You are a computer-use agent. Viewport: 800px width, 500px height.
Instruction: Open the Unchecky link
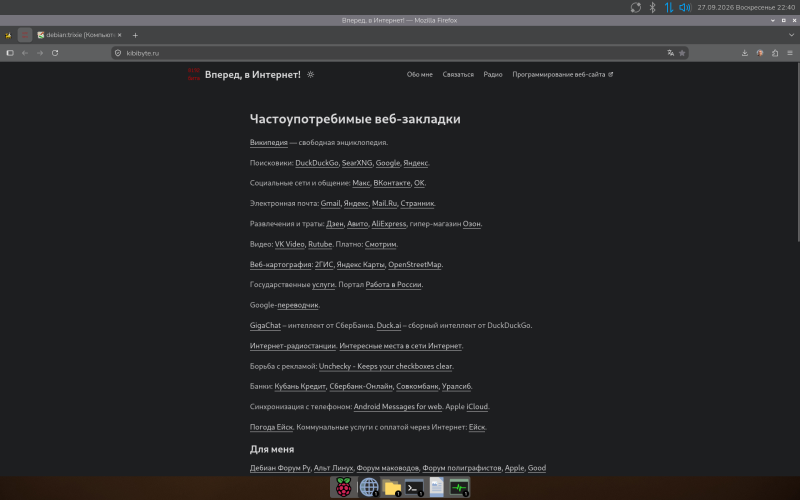(x=385, y=366)
